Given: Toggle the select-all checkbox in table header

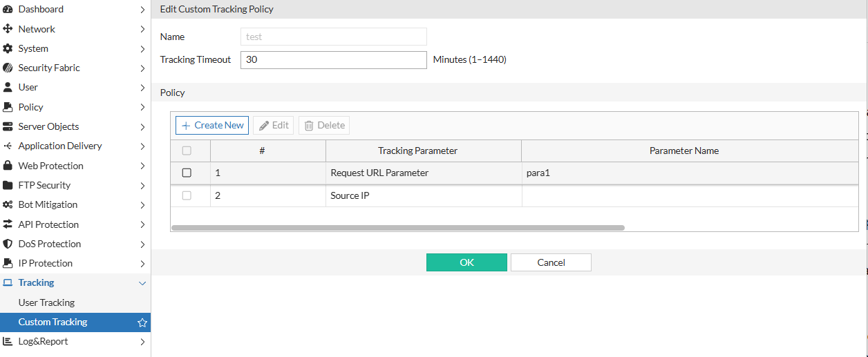Looking at the screenshot, I should 187,151.
